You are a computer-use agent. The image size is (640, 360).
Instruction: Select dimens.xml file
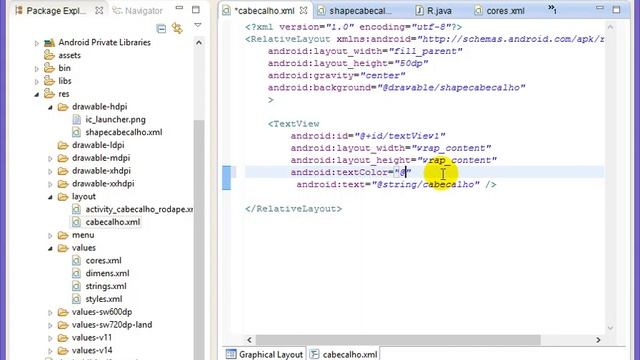click(107, 273)
